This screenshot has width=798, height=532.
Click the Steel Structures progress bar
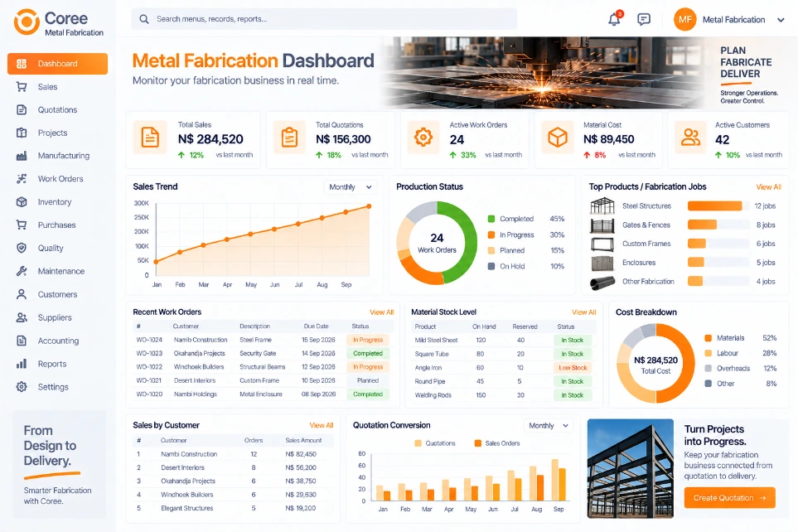(x=718, y=206)
